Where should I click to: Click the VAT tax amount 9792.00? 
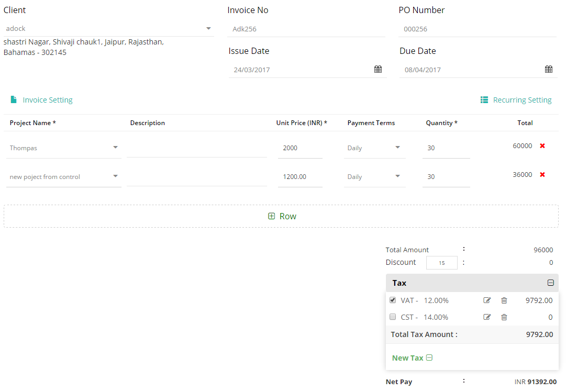(x=539, y=301)
